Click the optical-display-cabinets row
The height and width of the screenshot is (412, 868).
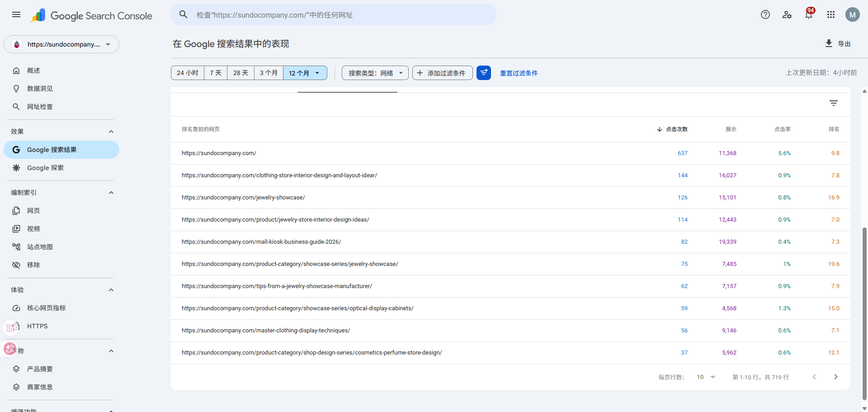(x=510, y=308)
